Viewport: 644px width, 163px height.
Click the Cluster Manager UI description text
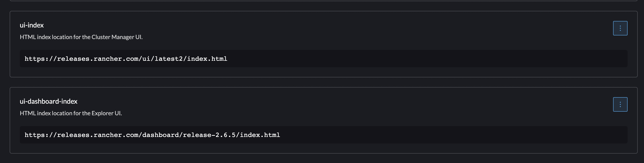click(x=81, y=37)
